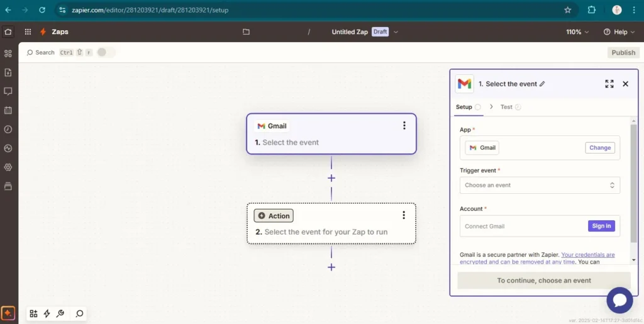Open activity status icon in sidebar
Viewport: 644px width, 324px height.
[8, 148]
